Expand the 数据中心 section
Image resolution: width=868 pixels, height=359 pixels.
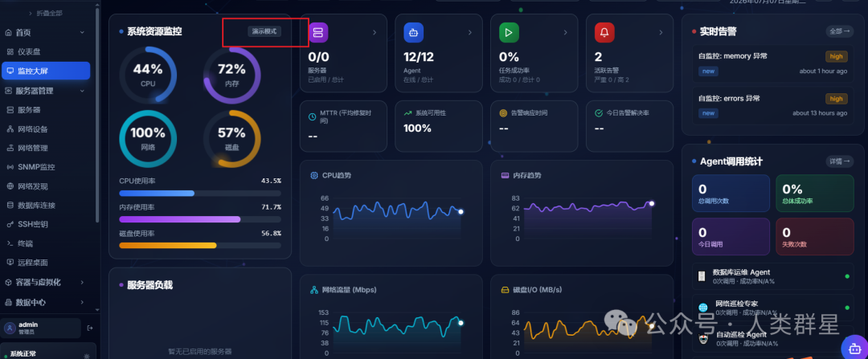click(x=45, y=303)
